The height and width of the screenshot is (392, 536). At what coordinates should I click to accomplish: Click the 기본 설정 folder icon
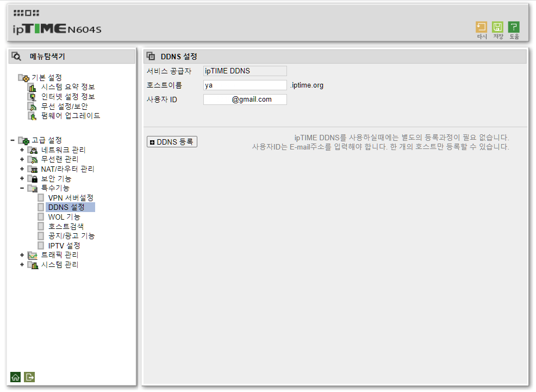click(23, 78)
